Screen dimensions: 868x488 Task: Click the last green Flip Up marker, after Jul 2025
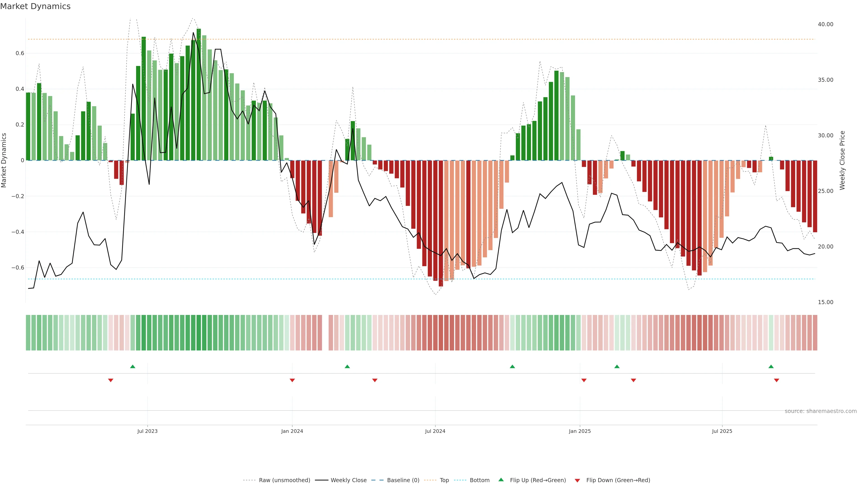771,366
